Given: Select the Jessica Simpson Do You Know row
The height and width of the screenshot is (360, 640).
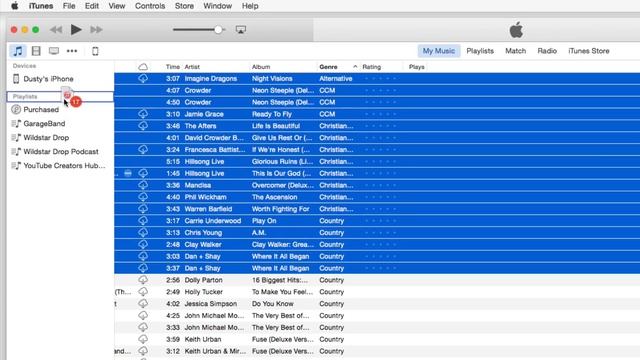Looking at the screenshot, I should click(x=377, y=304).
